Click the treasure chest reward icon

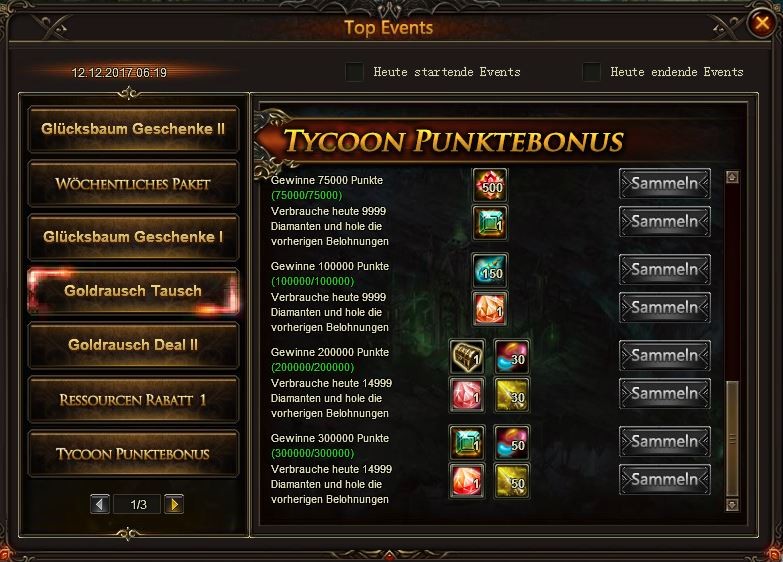click(467, 356)
